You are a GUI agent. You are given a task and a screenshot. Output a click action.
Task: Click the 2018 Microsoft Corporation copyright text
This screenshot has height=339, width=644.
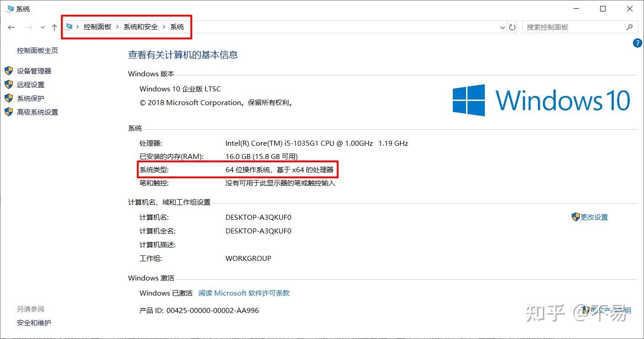pyautogui.click(x=217, y=103)
